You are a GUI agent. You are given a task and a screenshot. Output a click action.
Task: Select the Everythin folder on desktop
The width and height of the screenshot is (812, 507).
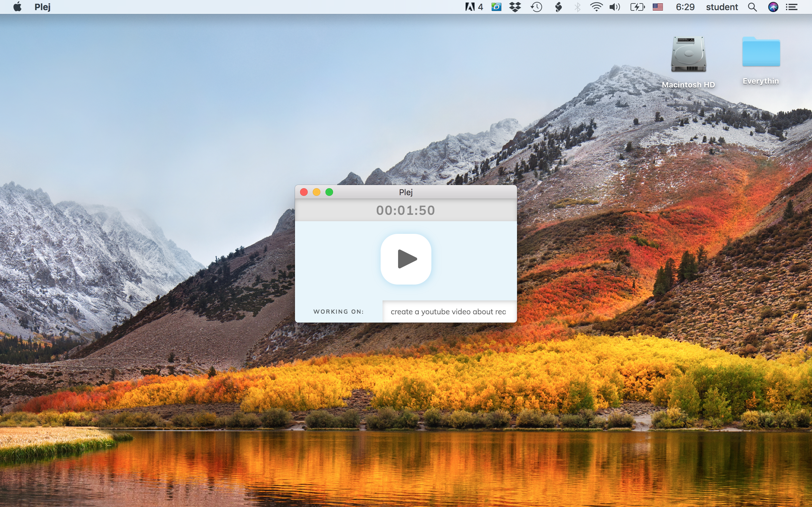(761, 53)
